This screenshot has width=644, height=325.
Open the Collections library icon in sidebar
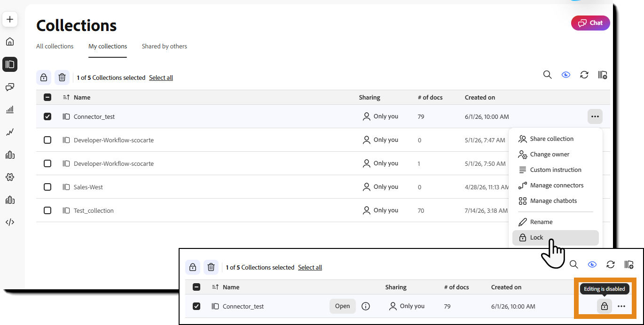10,64
